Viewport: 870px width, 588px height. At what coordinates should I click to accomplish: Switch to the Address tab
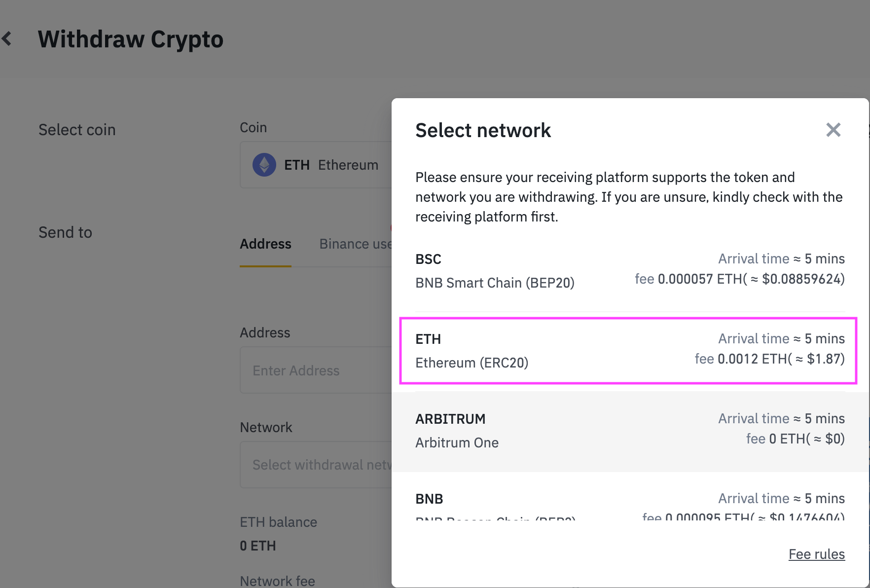[x=265, y=244]
